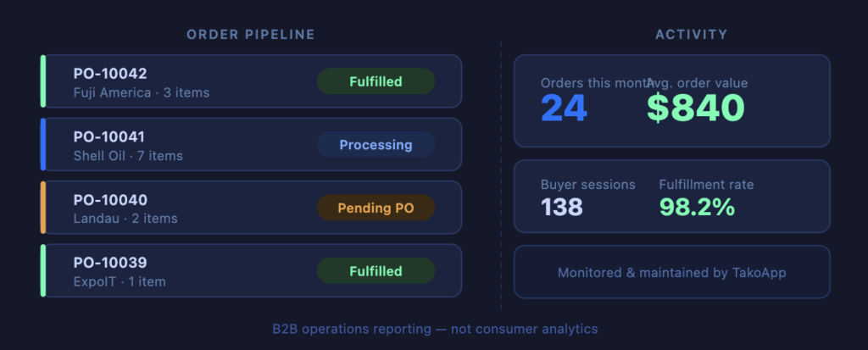Viewport: 868px width, 350px height.
Task: Select the PO-10041 order title
Action: [109, 137]
